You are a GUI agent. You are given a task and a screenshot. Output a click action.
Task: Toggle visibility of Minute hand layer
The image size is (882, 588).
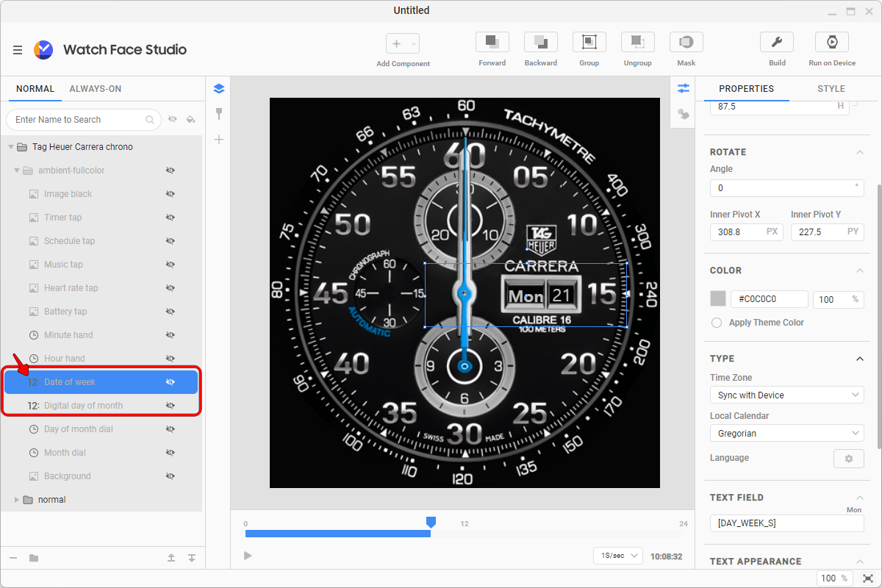170,335
